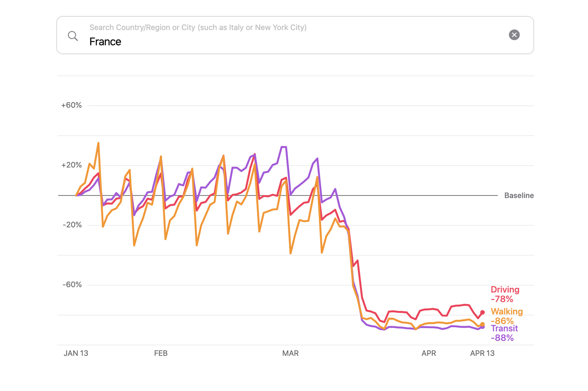Image resolution: width=588 pixels, height=391 pixels.
Task: Click the search field containing France
Action: tap(295, 35)
